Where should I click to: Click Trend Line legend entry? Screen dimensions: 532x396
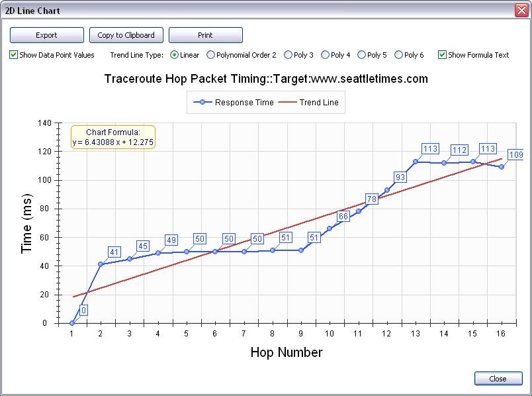tap(308, 102)
